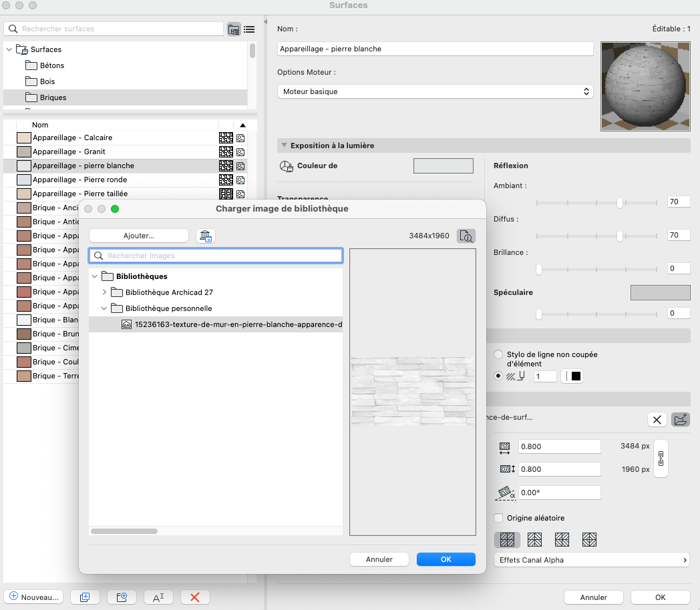This screenshot has height=610, width=700.
Task: Click Annuler in the Surfaces window
Action: (594, 597)
